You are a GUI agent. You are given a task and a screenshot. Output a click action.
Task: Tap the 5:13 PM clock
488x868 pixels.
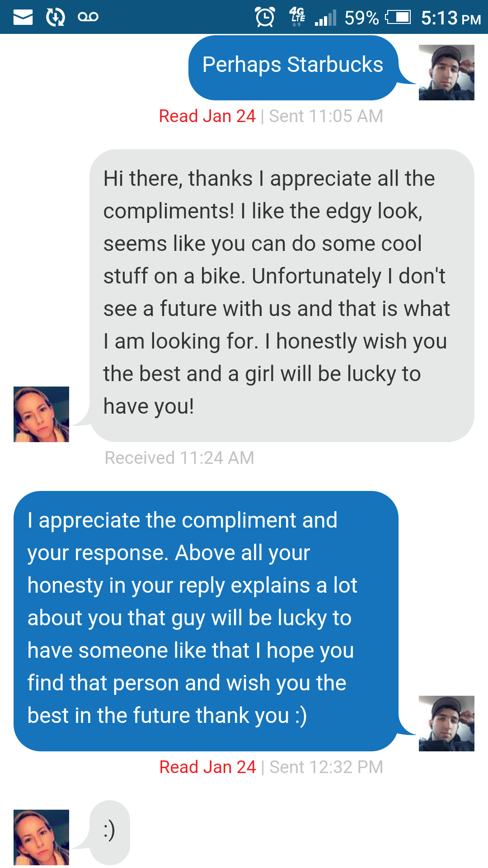(x=450, y=18)
